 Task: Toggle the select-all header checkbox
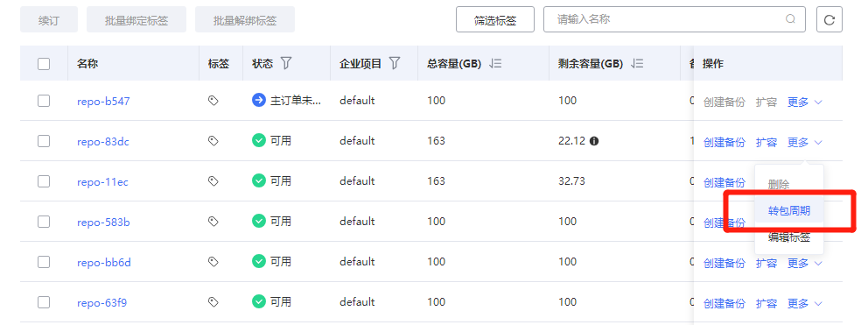pyautogui.click(x=44, y=64)
